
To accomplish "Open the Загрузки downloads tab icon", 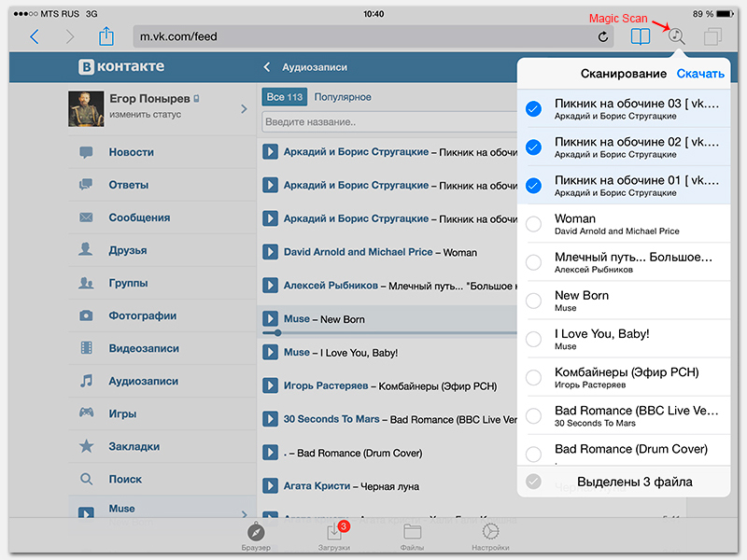I will point(333,536).
